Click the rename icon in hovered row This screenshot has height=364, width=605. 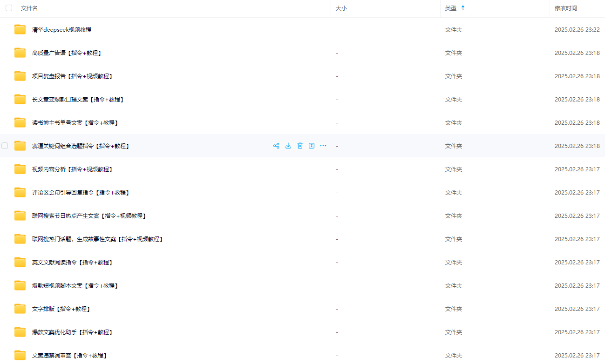click(x=312, y=146)
